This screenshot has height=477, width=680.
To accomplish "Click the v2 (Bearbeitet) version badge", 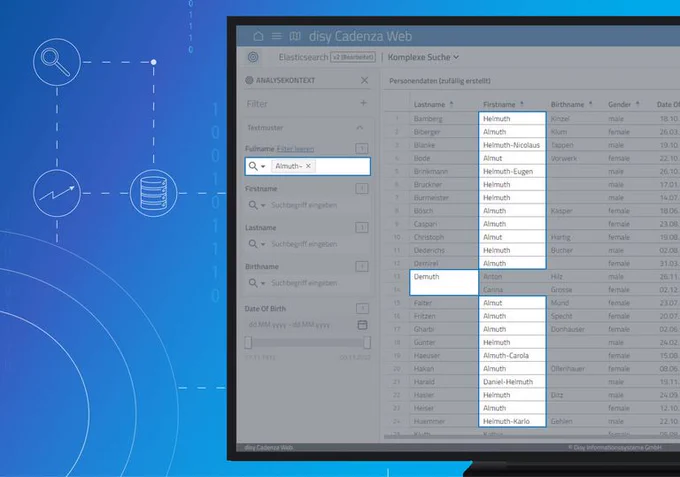I will [x=353, y=57].
